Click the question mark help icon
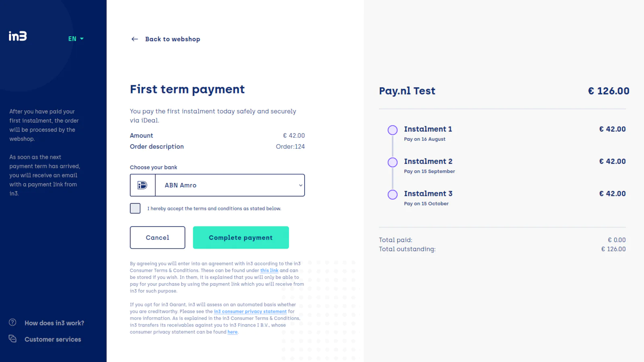Image resolution: width=644 pixels, height=362 pixels. click(12, 323)
